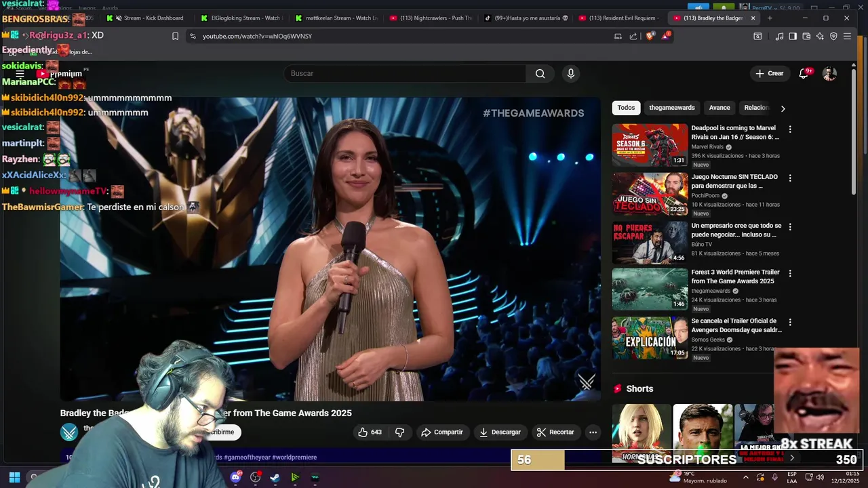Dislike the video

pos(399,432)
